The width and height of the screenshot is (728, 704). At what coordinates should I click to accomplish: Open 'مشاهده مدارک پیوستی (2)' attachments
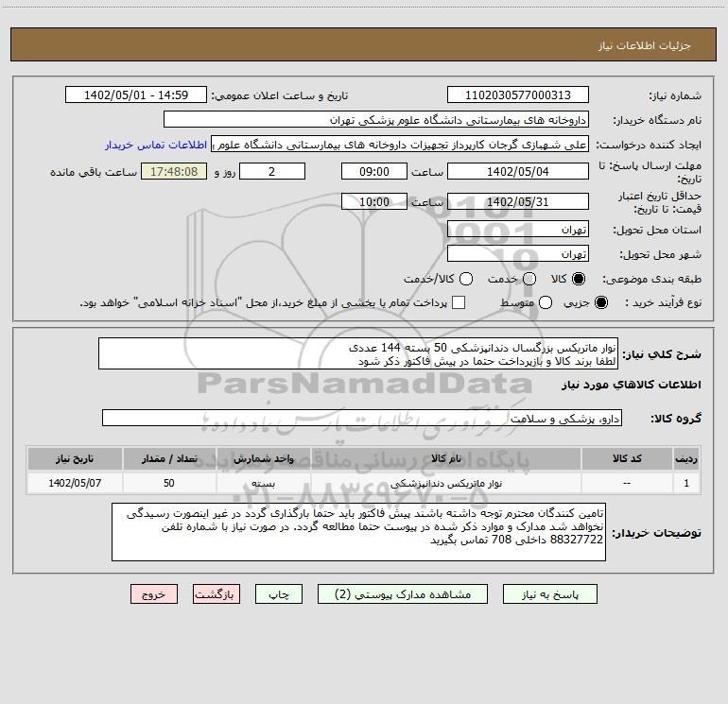[x=403, y=594]
